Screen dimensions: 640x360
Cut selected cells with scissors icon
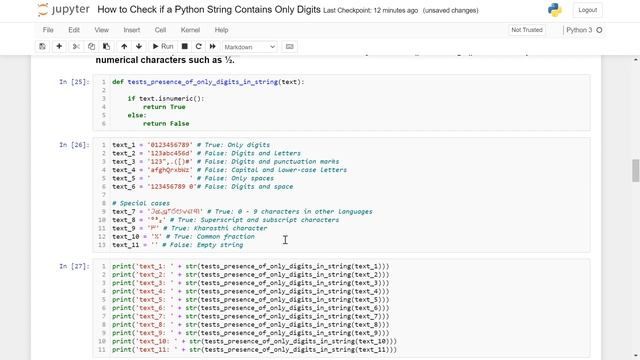[x=76, y=47]
